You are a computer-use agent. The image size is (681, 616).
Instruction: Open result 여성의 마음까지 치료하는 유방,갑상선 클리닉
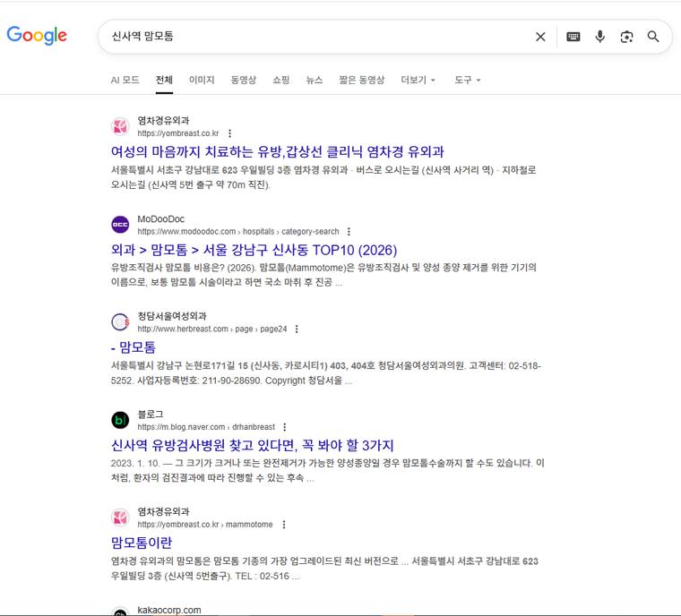[x=278, y=152]
